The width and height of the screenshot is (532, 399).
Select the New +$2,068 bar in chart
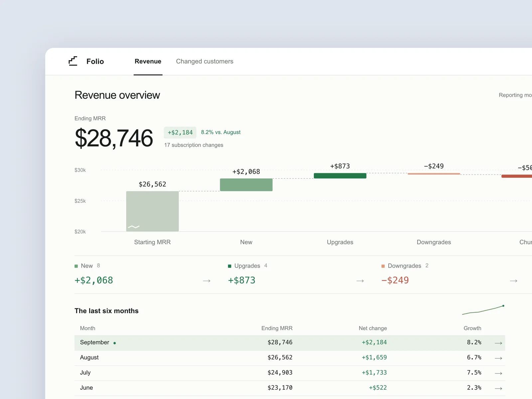pyautogui.click(x=246, y=185)
